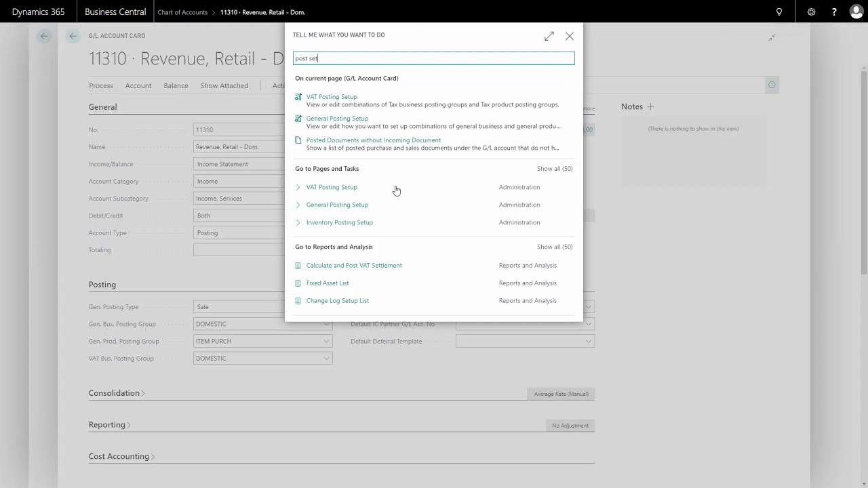Click Chart of Accounts breadcrumb
The height and width of the screenshot is (488, 868).
click(182, 12)
